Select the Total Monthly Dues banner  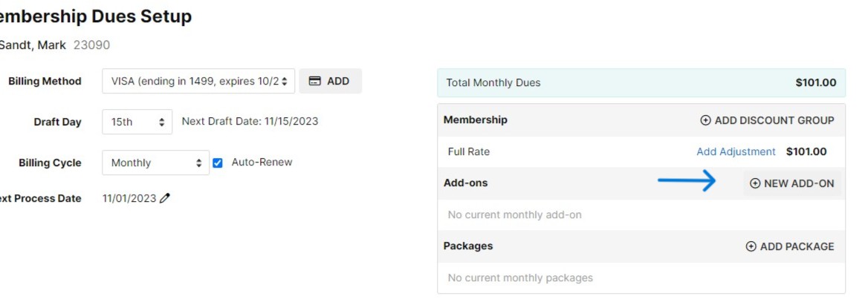coord(641,83)
